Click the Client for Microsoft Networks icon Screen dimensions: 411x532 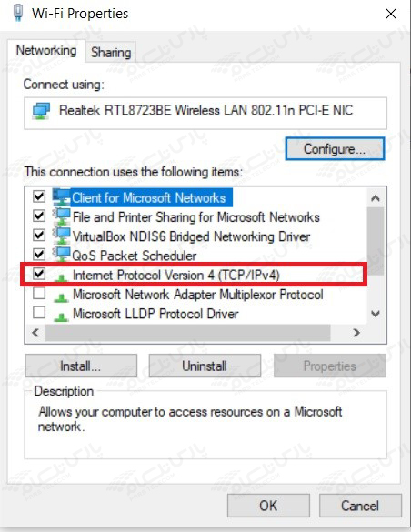point(62,196)
